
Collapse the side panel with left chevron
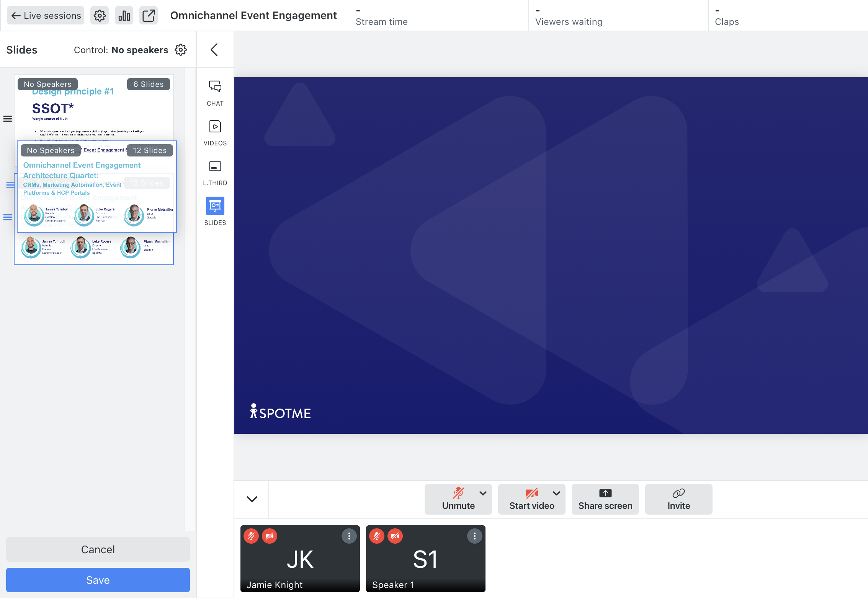click(214, 50)
